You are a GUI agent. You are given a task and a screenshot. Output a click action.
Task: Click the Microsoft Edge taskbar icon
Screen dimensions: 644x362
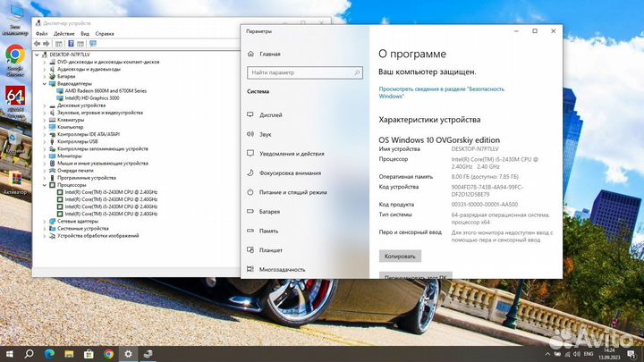click(x=50, y=354)
